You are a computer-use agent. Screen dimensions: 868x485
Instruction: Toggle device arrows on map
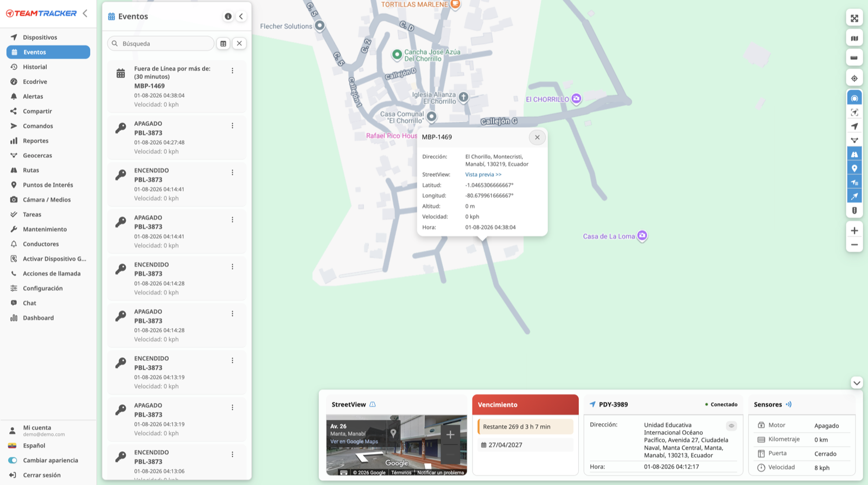[854, 126]
